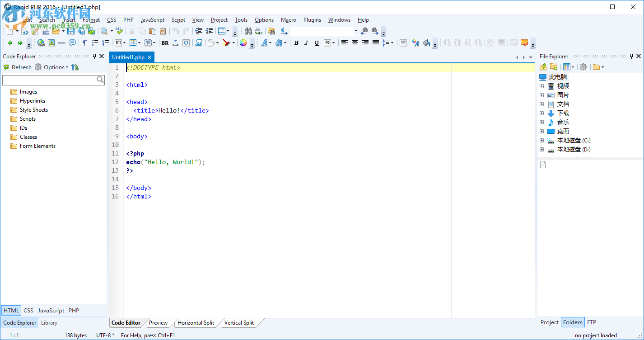Open the color wheel picker
This screenshot has width=644, height=340.
243,43
